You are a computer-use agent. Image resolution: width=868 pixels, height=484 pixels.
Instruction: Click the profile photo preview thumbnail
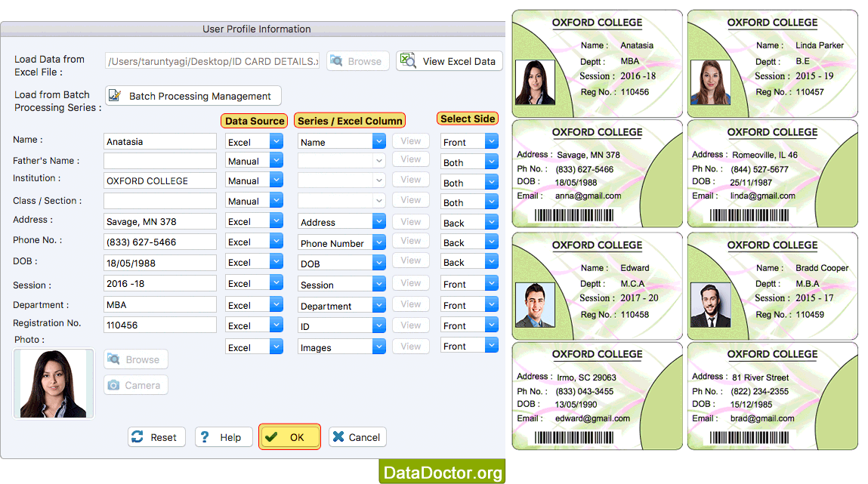point(54,384)
